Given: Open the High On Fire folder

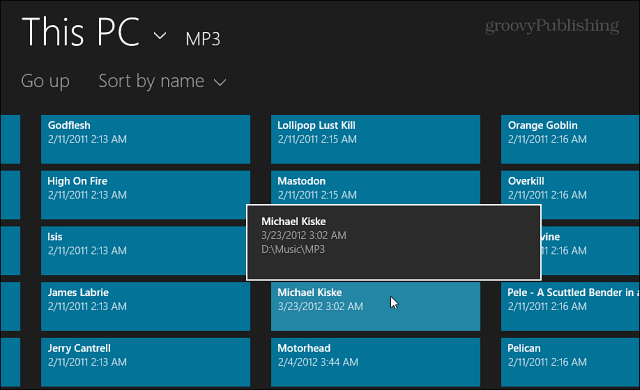Looking at the screenshot, I should 145,195.
